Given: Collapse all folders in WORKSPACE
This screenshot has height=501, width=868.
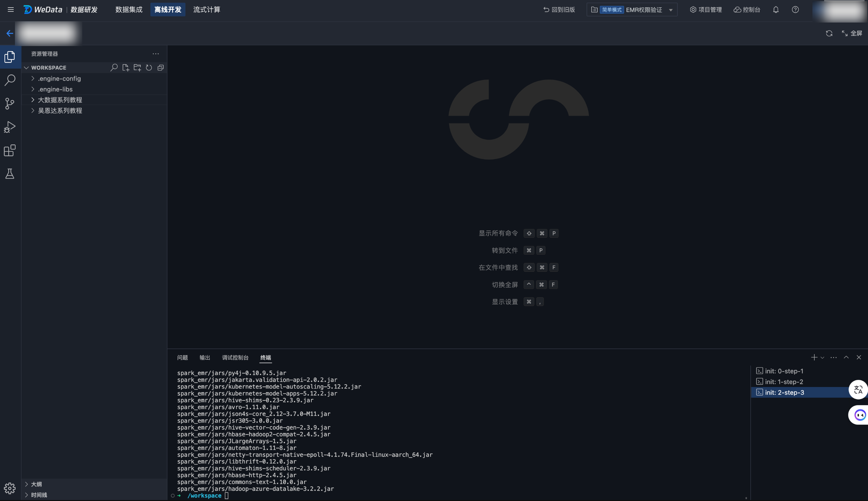Looking at the screenshot, I should pos(160,67).
